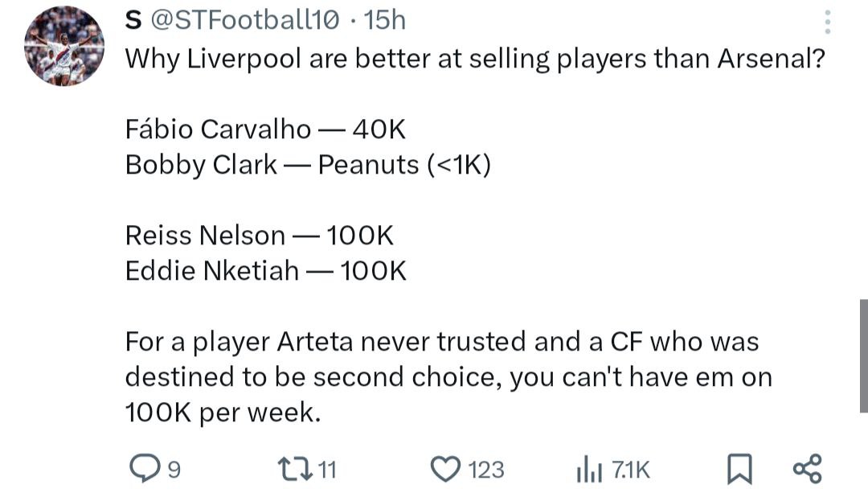Click the "Fábio Carvalho — 40K" text line

click(270, 129)
